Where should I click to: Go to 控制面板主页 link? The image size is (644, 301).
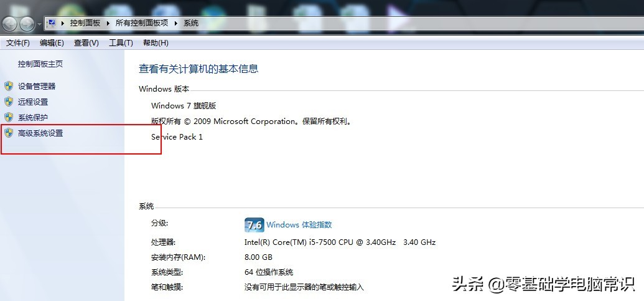40,64
